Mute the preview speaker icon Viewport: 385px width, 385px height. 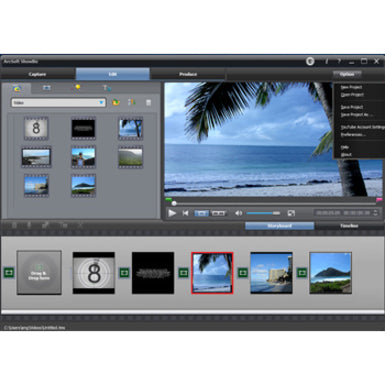[239, 213]
